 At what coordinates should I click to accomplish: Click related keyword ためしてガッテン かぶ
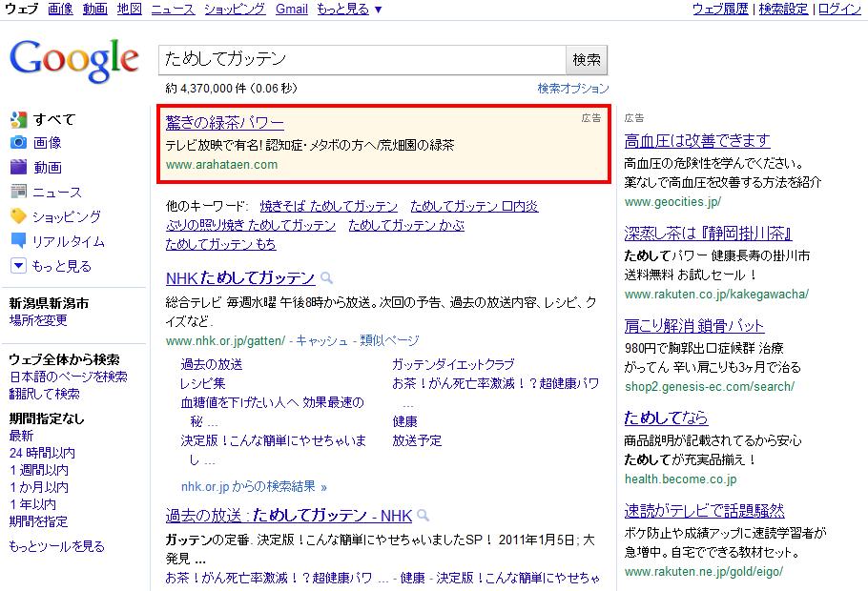406,225
